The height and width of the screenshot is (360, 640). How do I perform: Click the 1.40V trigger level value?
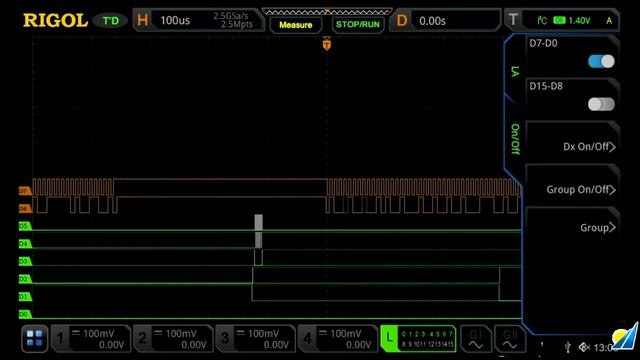[579, 20]
